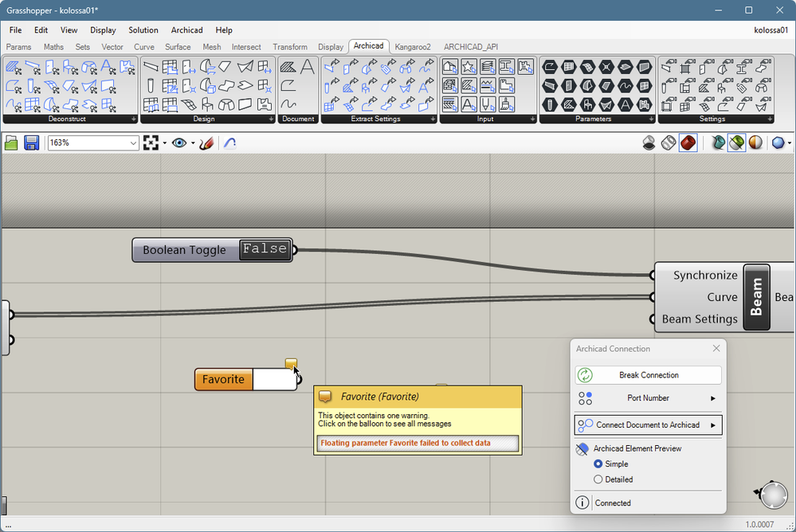Viewport: 796px width, 532px height.
Task: Switch the Boolean Toggle from False to True
Action: point(265,249)
